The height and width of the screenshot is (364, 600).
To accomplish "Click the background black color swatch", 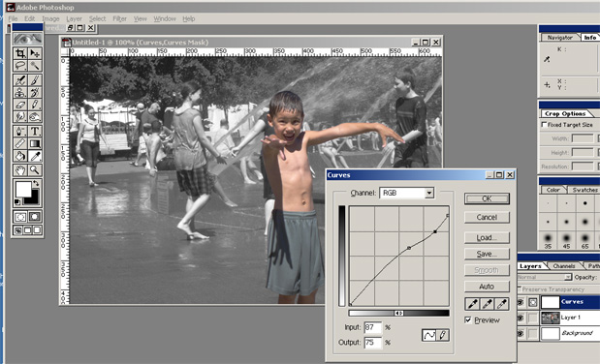I will pos(34,198).
